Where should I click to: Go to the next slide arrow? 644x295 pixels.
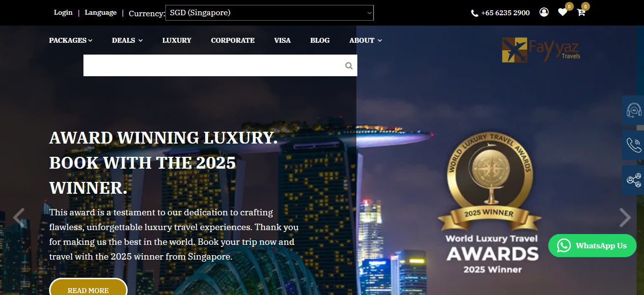(x=625, y=217)
